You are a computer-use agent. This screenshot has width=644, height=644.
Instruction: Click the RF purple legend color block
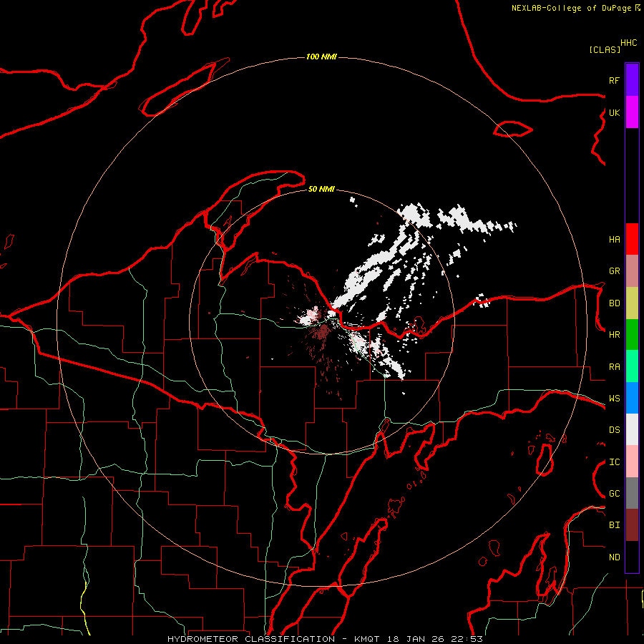[x=632, y=80]
